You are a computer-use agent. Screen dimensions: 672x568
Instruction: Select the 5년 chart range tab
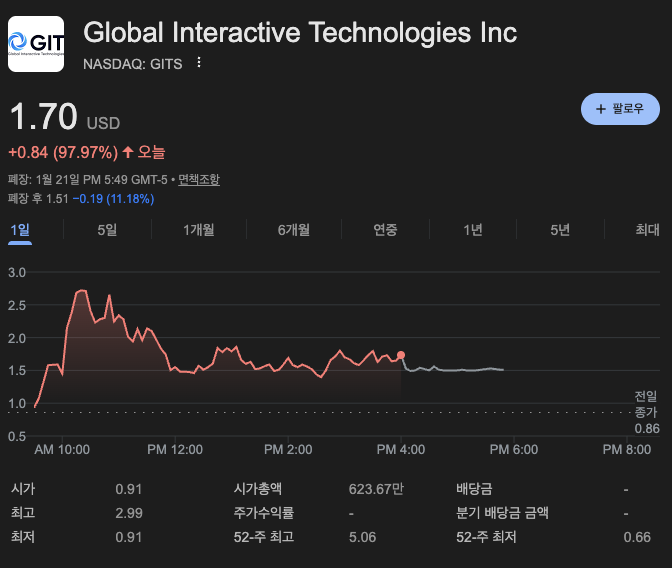[560, 230]
